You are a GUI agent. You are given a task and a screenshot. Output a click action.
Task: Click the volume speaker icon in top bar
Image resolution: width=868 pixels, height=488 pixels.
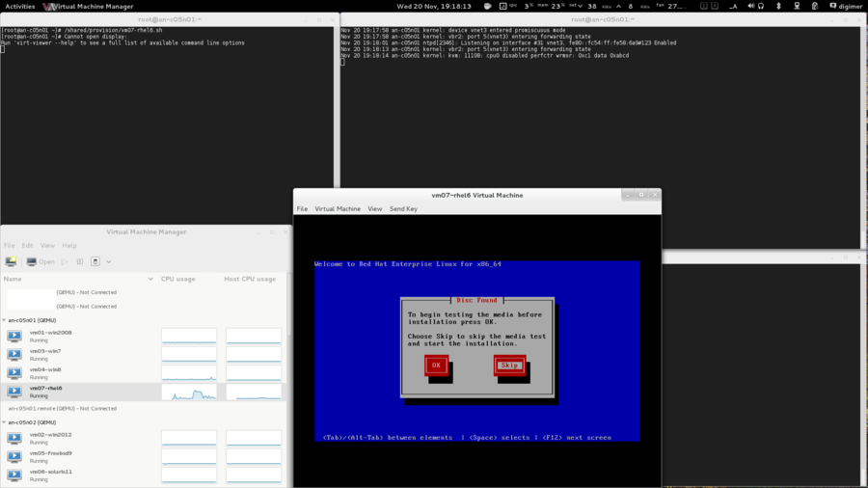[x=750, y=6]
